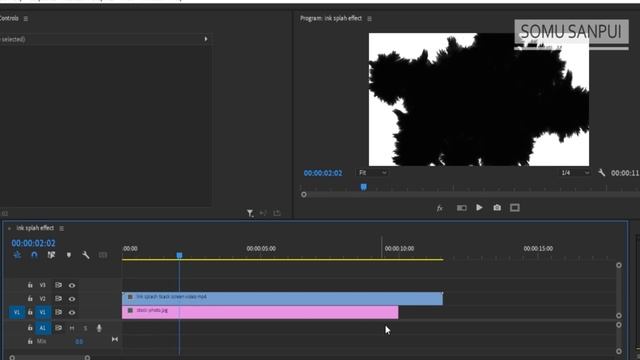Select ink splash video clip on V2

coord(282,298)
